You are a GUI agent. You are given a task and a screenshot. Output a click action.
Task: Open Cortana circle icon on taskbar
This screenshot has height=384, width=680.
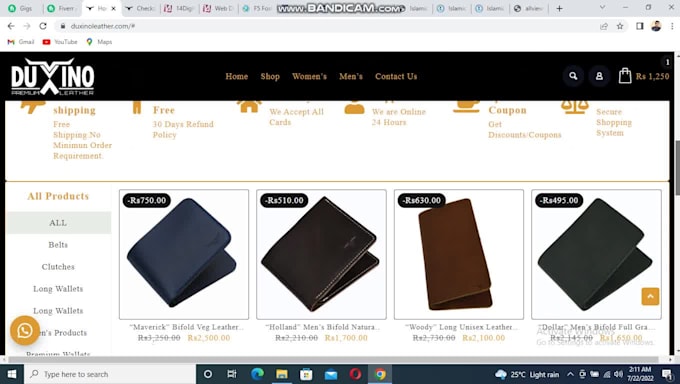(208, 374)
